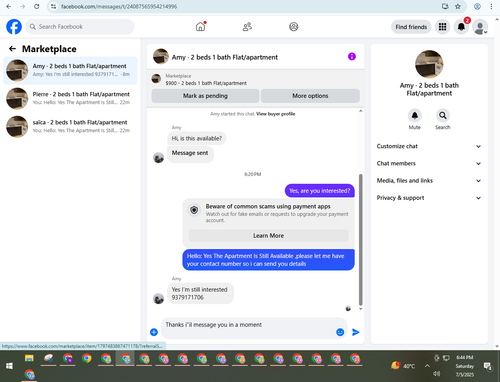Click the Chrome profile icon in toolbar
The width and height of the screenshot is (500, 382).
tap(477, 6)
